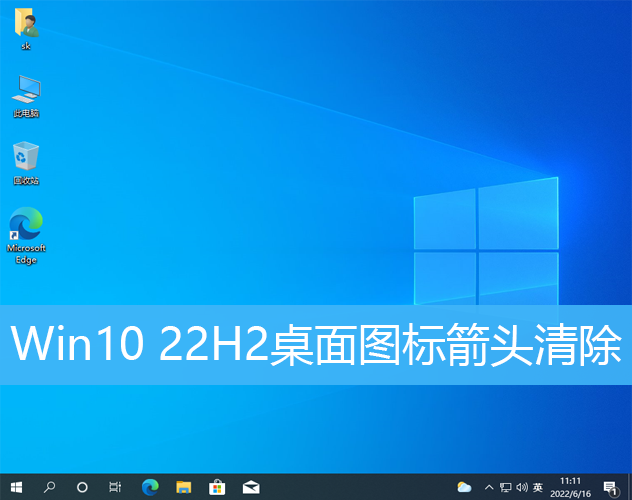Expand the hidden tray icons chevron
The image size is (632, 500).
click(488, 487)
